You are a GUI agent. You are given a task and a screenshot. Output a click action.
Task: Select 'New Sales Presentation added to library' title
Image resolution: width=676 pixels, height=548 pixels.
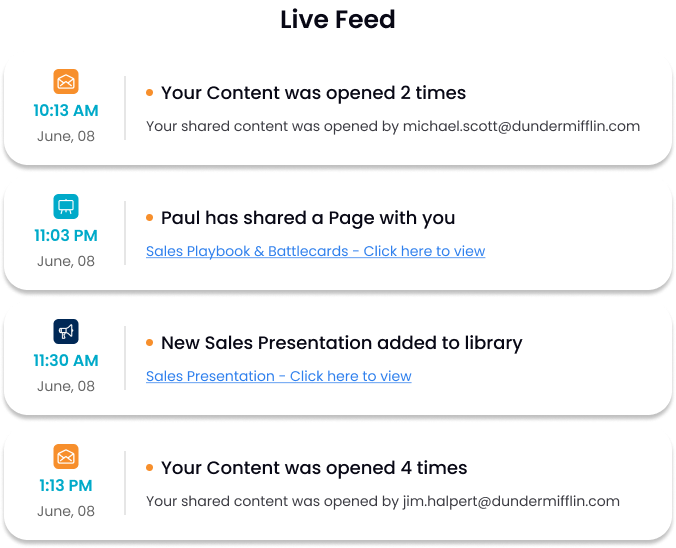(341, 343)
